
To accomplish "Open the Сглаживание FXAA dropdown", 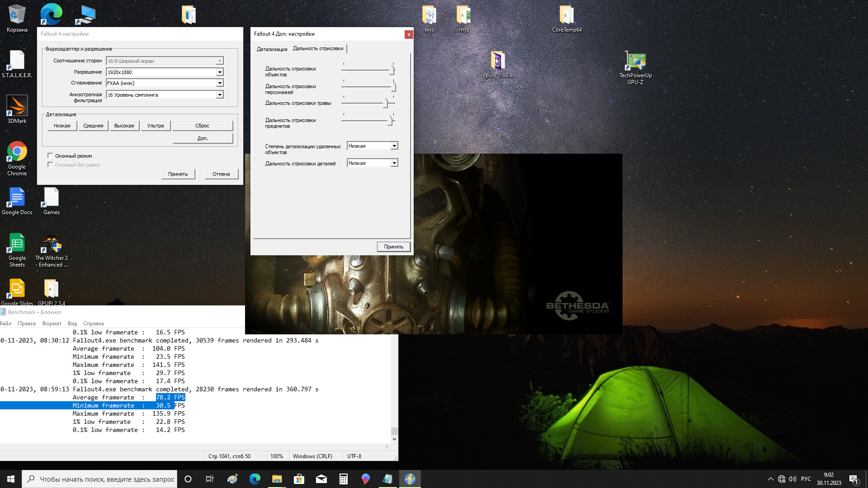I will coord(220,83).
